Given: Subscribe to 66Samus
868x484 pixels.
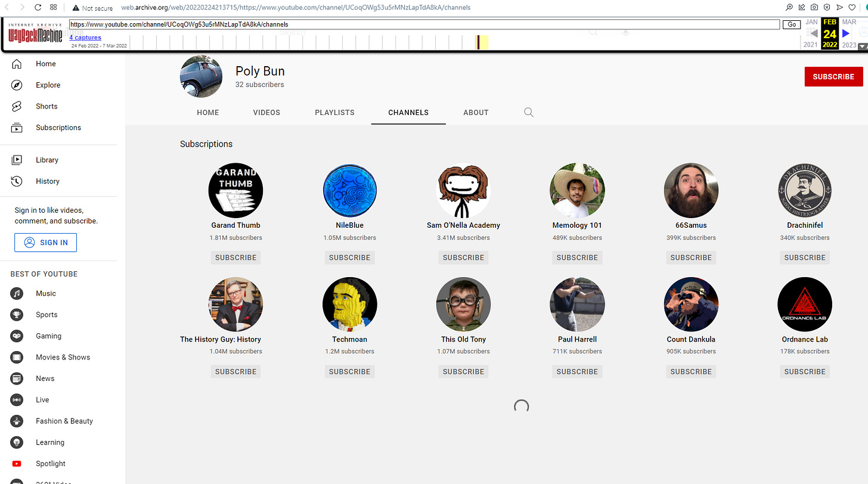Looking at the screenshot, I should pos(691,257).
